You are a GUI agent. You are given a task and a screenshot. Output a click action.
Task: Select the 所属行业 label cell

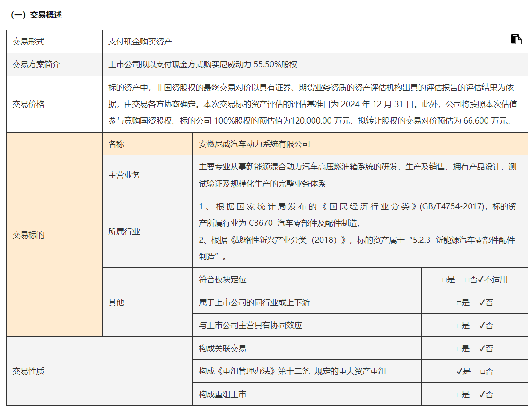(148, 231)
